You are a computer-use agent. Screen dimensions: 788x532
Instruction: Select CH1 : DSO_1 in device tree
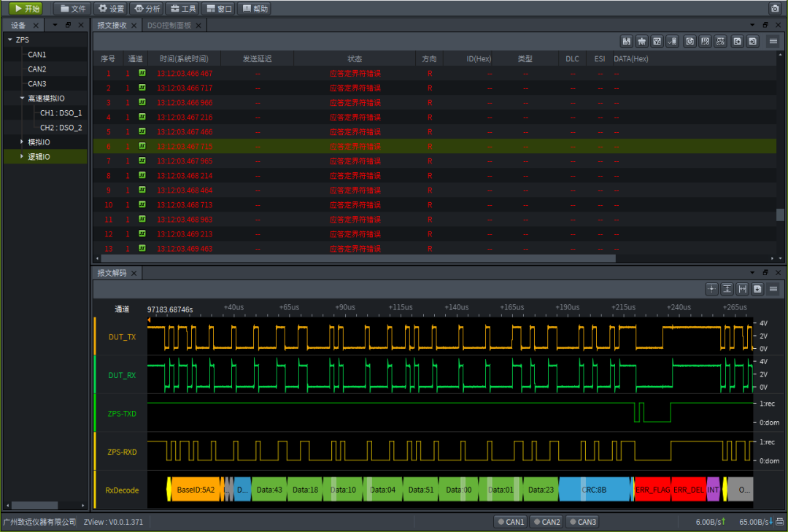[x=61, y=113]
